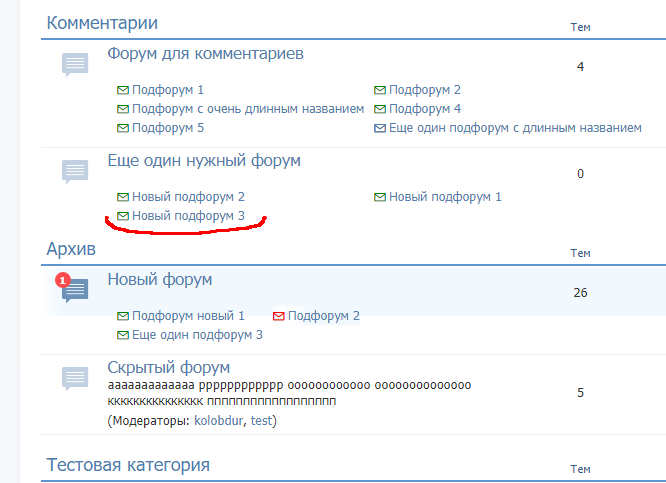Click topic count 5 for Скрытый форум

click(580, 393)
